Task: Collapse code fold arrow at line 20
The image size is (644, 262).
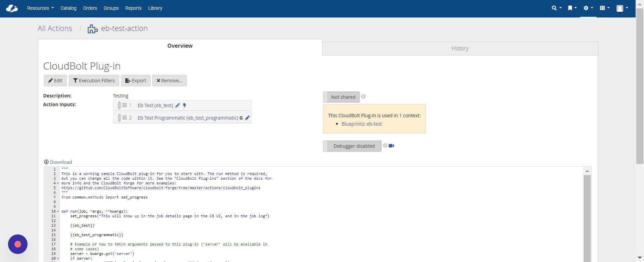Action: point(58,259)
